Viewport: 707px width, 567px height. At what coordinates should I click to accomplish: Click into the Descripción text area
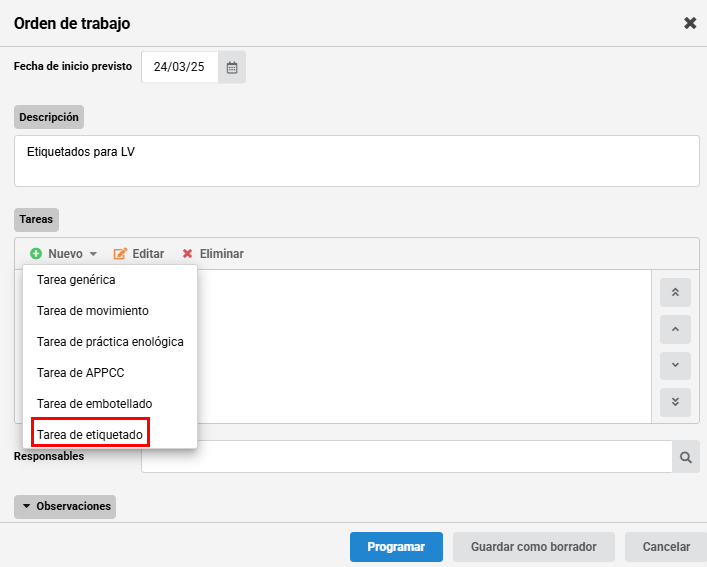tap(357, 161)
